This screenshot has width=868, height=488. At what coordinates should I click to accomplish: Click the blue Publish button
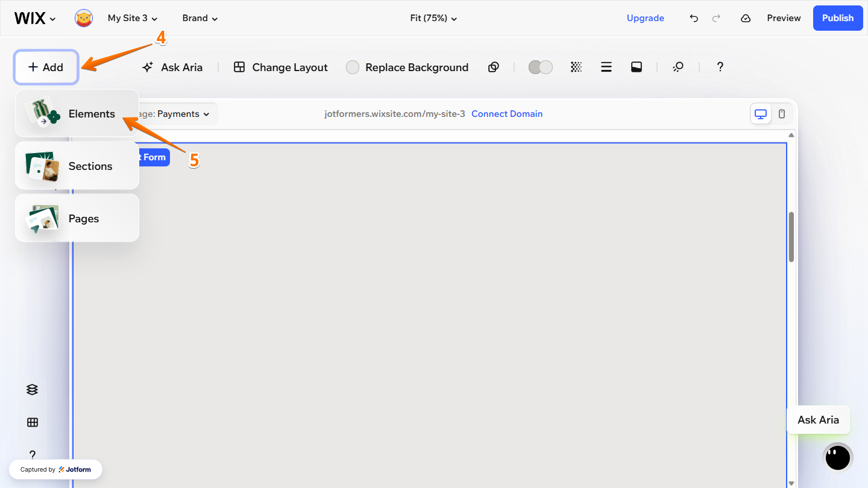click(838, 18)
